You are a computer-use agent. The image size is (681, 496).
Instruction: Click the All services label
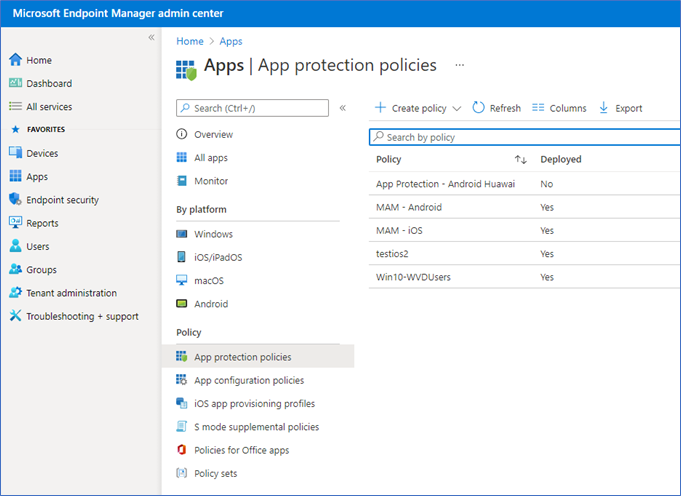pyautogui.click(x=49, y=106)
